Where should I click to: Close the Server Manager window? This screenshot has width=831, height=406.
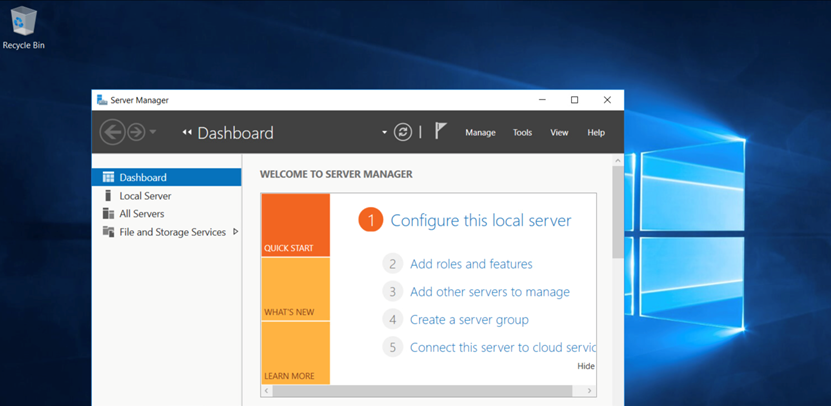607,100
